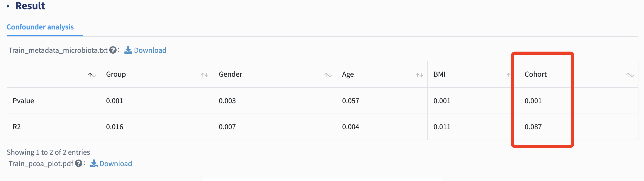
Task: Click help icon next to Train_pcoa_plot.pdf
Action: click(x=79, y=163)
